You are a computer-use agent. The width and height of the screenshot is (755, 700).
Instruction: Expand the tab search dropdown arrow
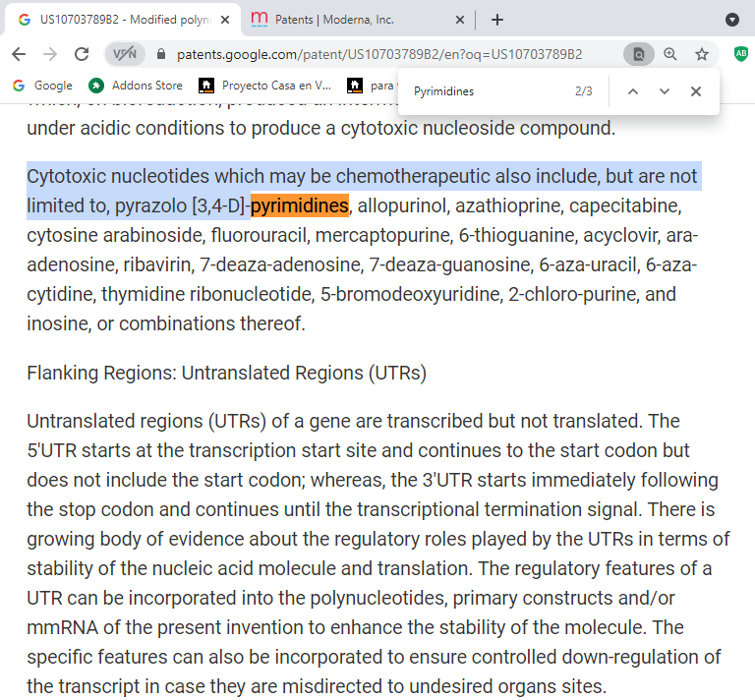pos(732,20)
